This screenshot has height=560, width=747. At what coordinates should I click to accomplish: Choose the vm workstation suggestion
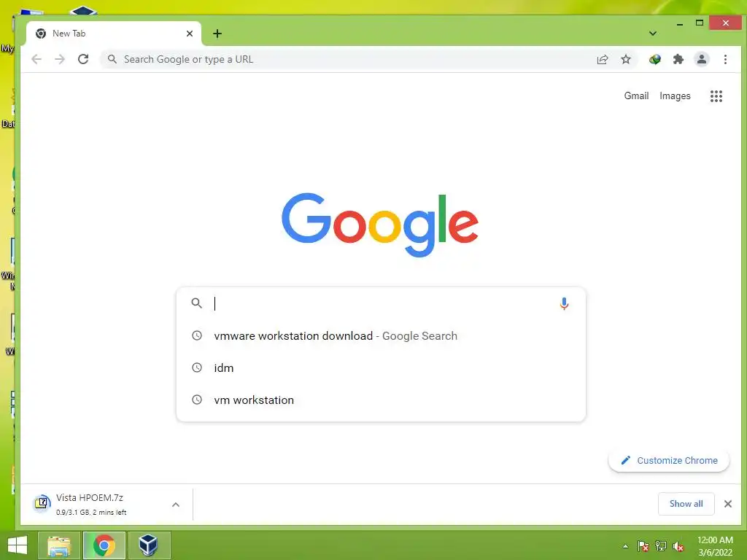[x=381, y=400]
